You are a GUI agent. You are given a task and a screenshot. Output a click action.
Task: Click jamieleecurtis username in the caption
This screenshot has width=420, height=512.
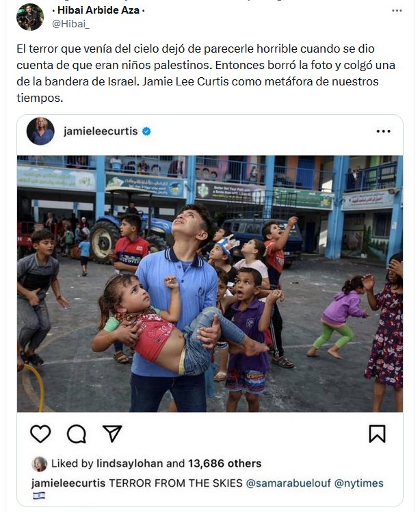click(x=68, y=483)
